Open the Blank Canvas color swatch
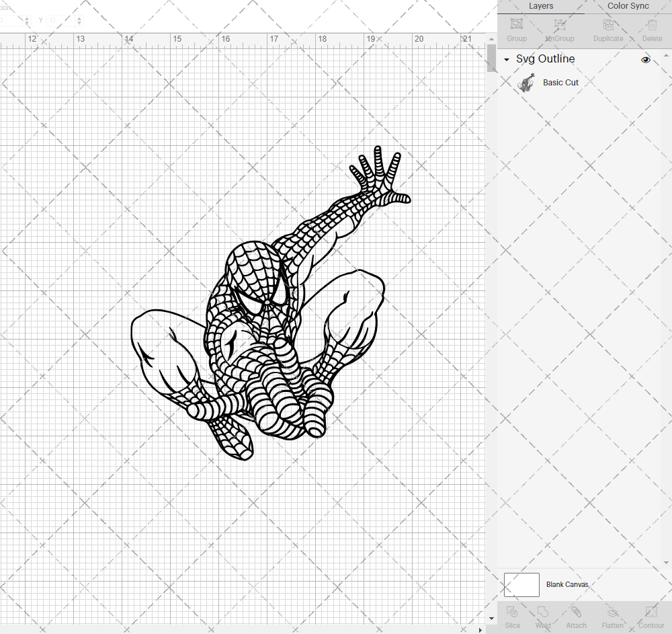The image size is (672, 634). click(x=521, y=584)
